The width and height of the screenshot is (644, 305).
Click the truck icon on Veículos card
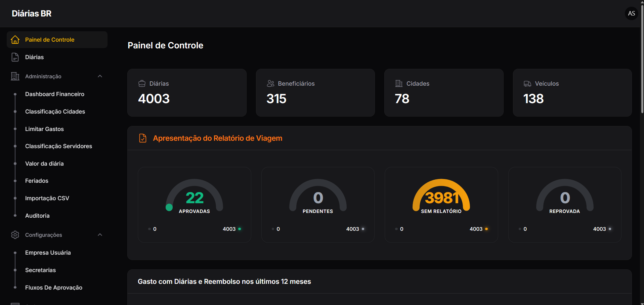pos(527,84)
